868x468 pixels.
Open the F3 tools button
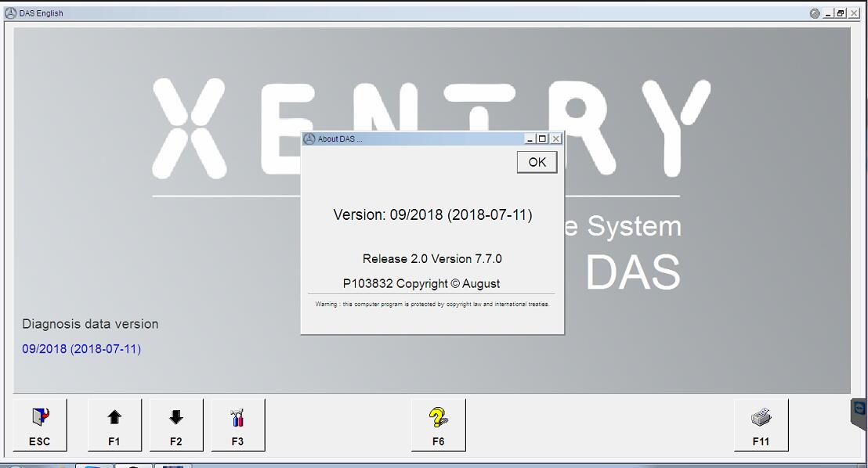click(x=238, y=425)
